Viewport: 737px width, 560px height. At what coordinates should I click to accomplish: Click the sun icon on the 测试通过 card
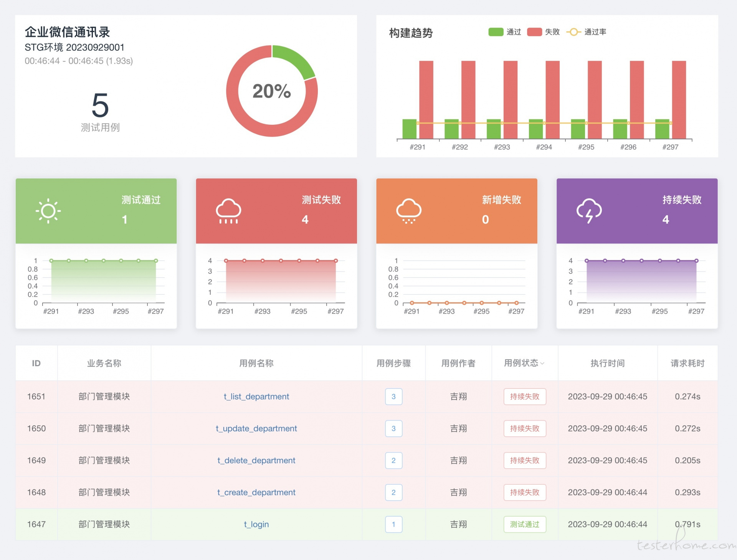(x=48, y=211)
